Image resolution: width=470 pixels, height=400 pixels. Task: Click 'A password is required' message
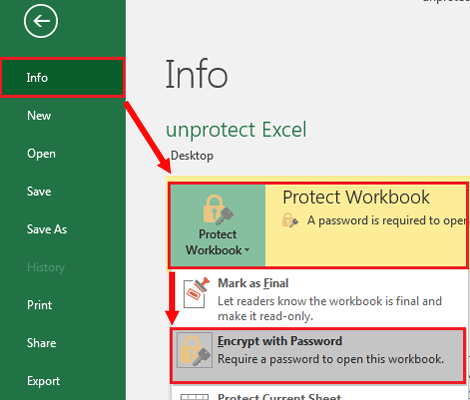tap(388, 220)
